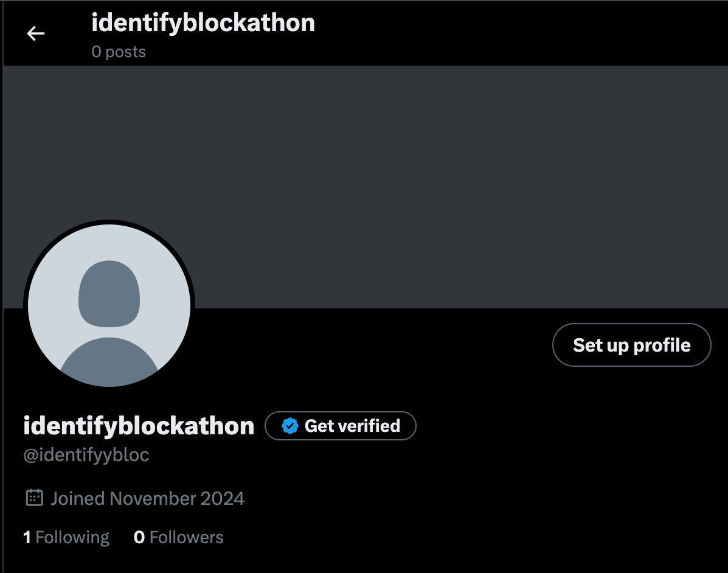Click Joined November 2024 text
Image resolution: width=728 pixels, height=573 pixels.
click(x=148, y=498)
